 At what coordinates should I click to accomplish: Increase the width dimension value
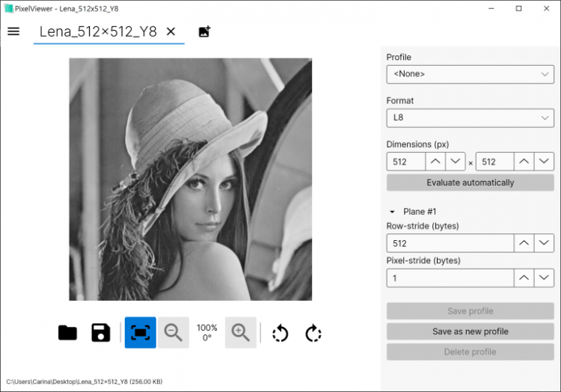point(435,162)
